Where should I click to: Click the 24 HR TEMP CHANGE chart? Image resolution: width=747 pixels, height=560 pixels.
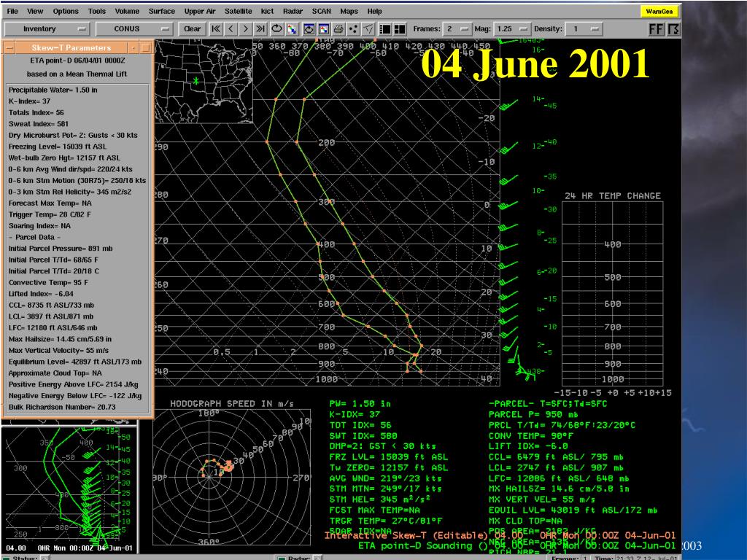pyautogui.click(x=612, y=293)
